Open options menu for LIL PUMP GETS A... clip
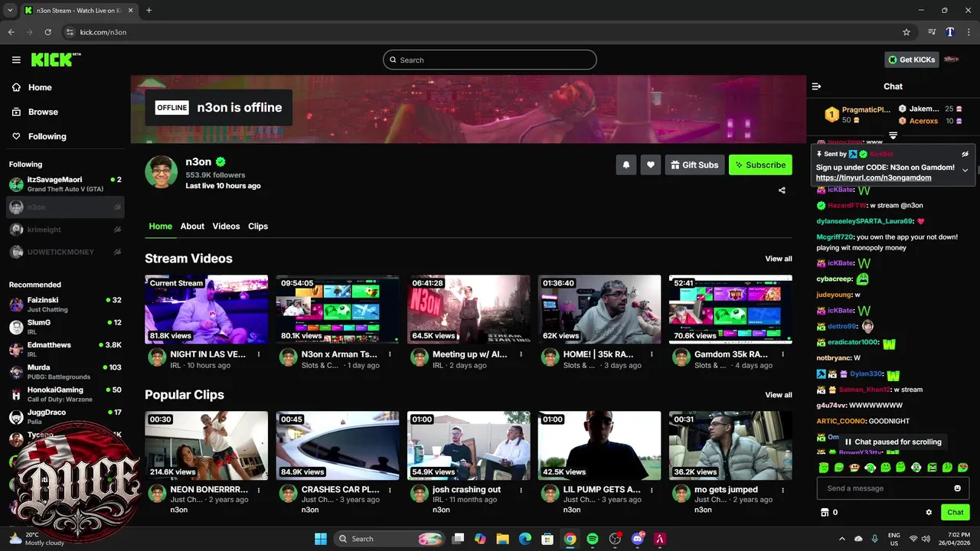 pyautogui.click(x=652, y=490)
